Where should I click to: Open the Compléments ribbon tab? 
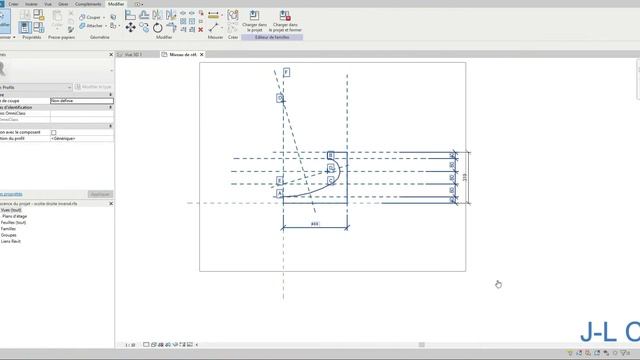point(88,4)
